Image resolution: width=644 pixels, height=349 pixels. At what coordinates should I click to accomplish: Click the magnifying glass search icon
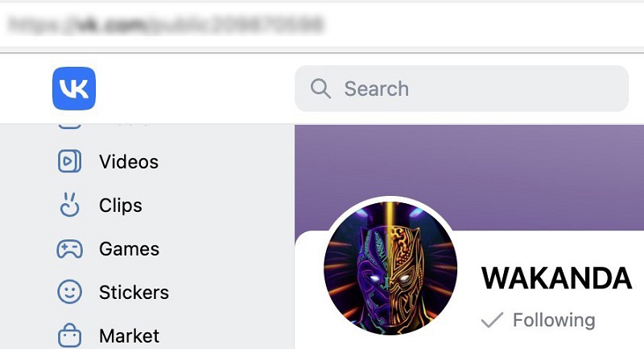320,89
